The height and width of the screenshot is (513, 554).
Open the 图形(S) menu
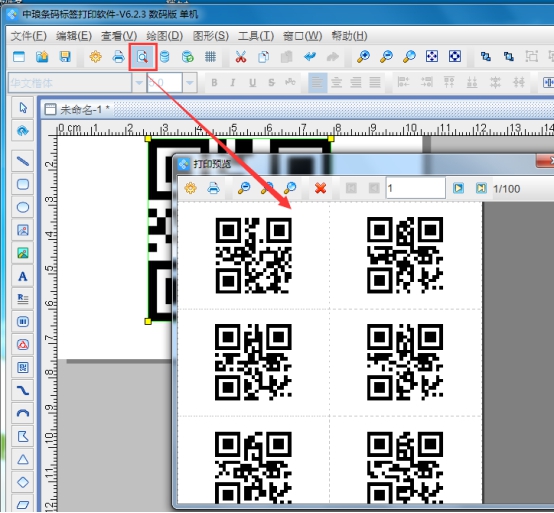click(x=211, y=36)
